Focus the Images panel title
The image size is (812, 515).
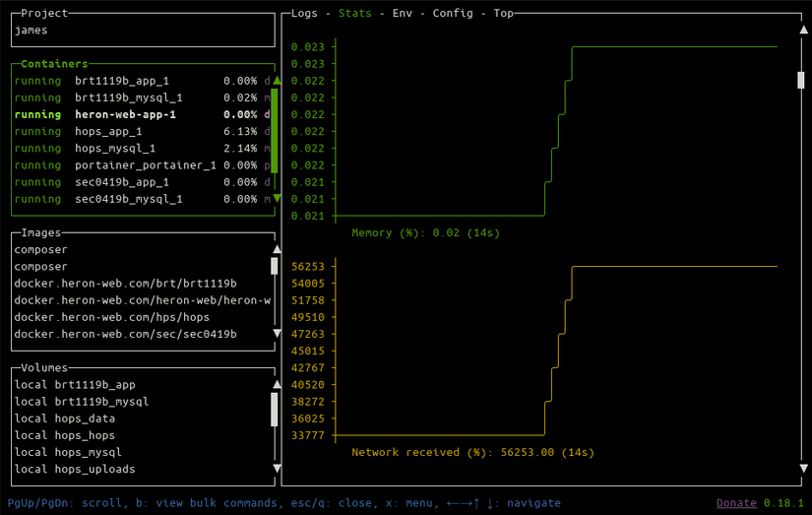41,232
